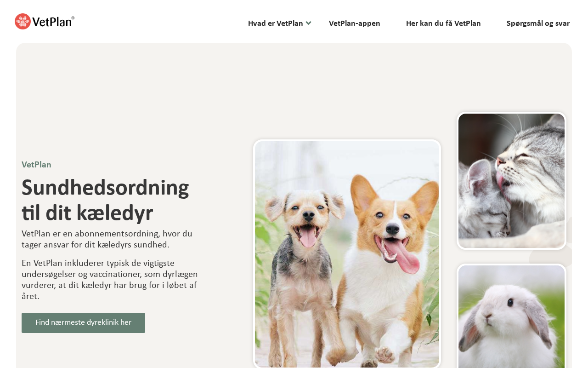Expand the chevron beside Hvad er VetPlan
The image size is (588, 368).
[309, 23]
